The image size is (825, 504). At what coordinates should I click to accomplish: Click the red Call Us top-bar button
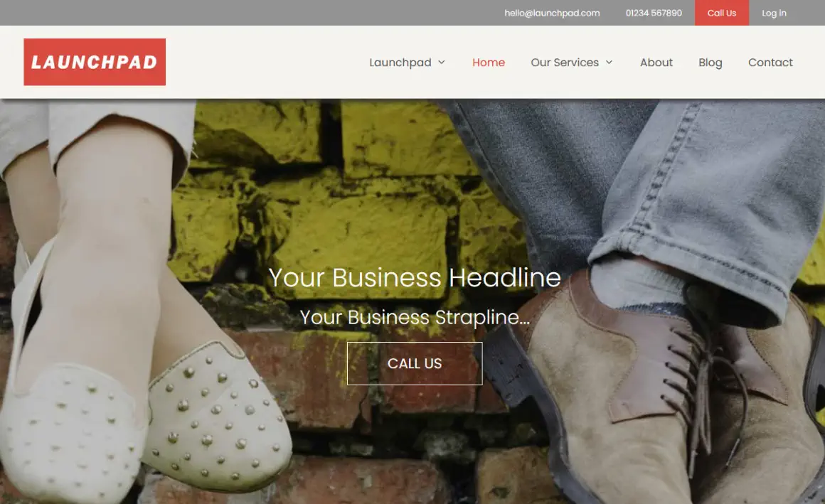[x=721, y=13]
